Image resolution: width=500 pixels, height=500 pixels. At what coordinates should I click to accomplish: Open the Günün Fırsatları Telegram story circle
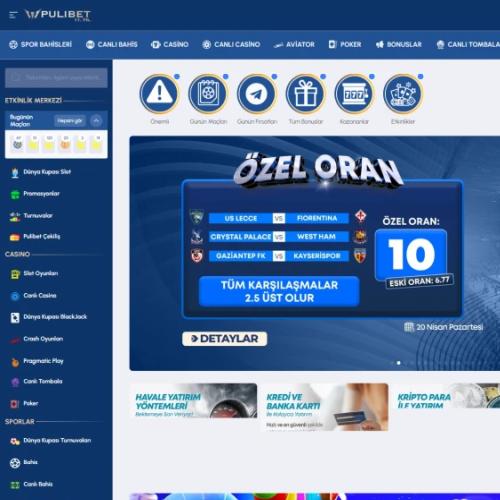click(x=257, y=94)
